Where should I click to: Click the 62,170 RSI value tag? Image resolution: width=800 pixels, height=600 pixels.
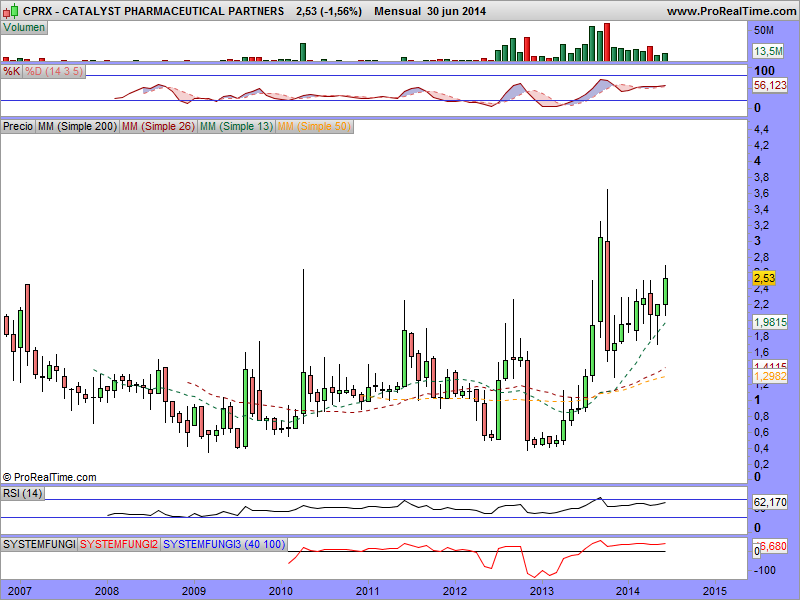click(770, 502)
